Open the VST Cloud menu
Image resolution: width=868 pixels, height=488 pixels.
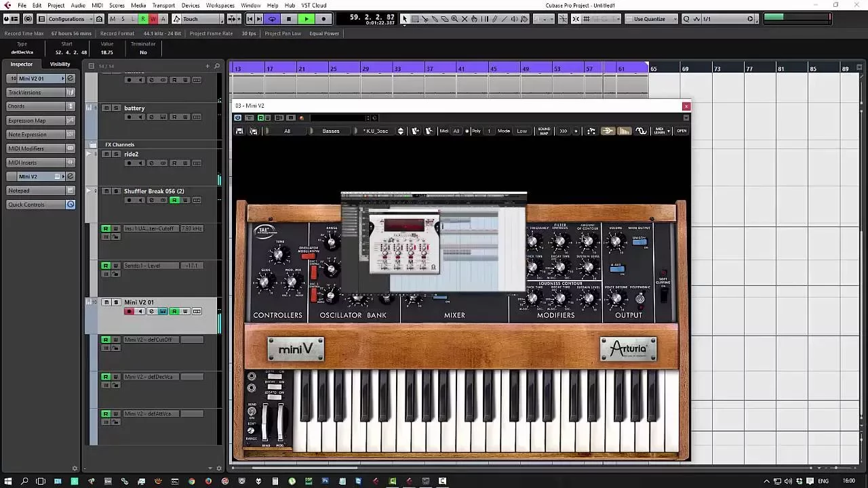click(314, 5)
